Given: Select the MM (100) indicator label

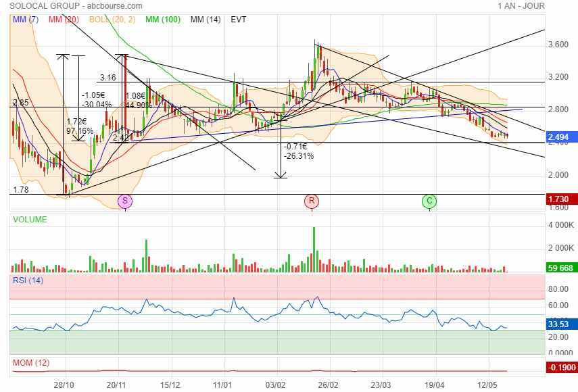Looking at the screenshot, I should tap(163, 20).
